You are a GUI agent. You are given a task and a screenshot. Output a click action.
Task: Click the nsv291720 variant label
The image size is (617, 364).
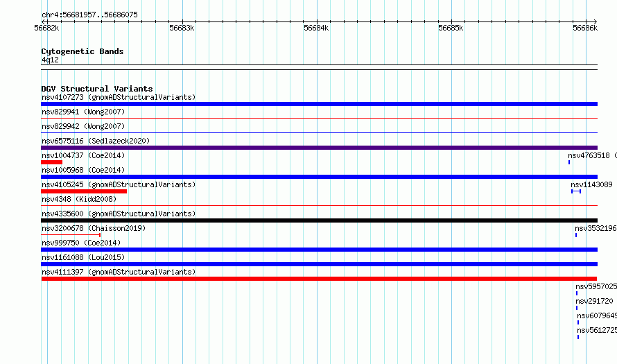[594, 301]
